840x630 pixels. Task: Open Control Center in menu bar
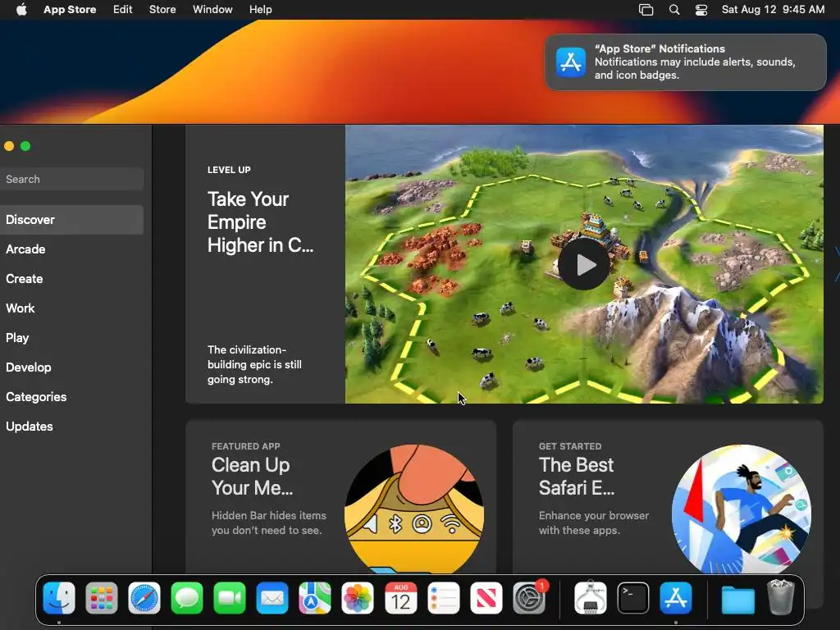(x=701, y=10)
